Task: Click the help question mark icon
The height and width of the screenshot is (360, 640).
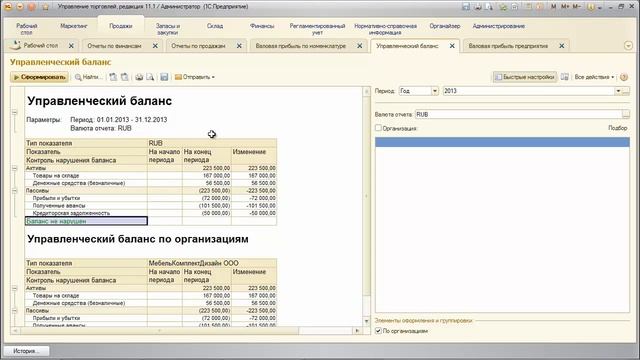Action: click(624, 77)
